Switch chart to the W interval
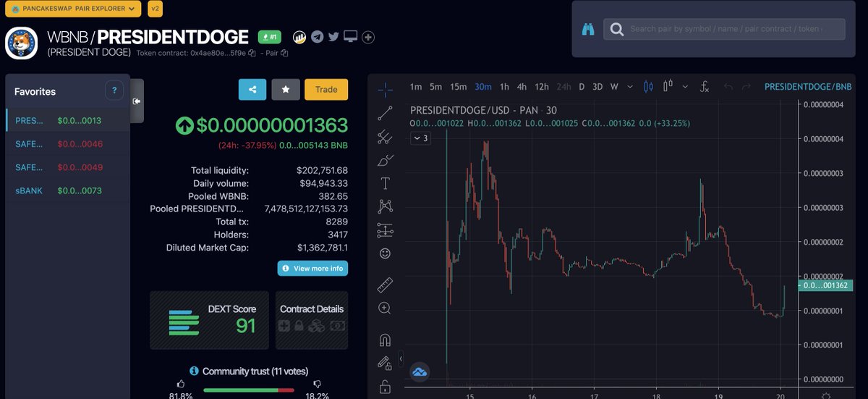 (x=614, y=87)
